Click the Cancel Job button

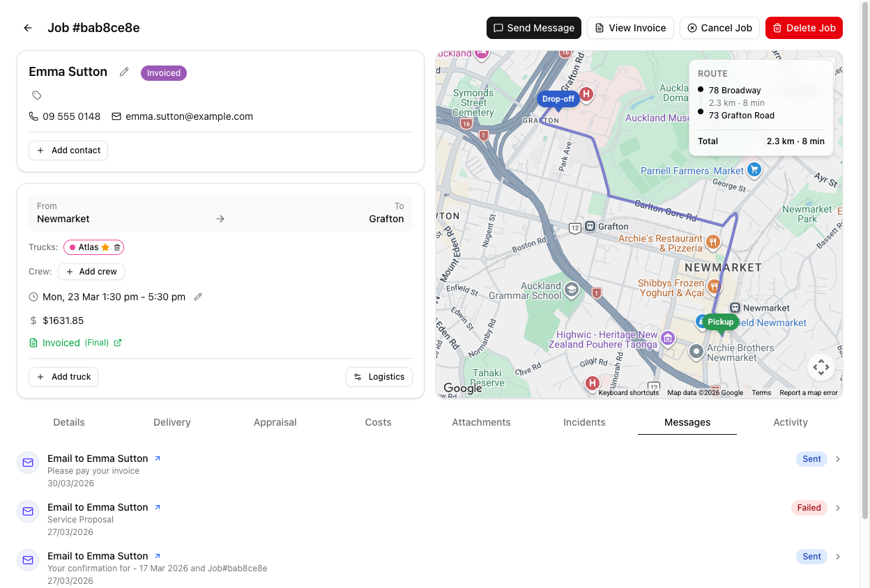coord(719,28)
